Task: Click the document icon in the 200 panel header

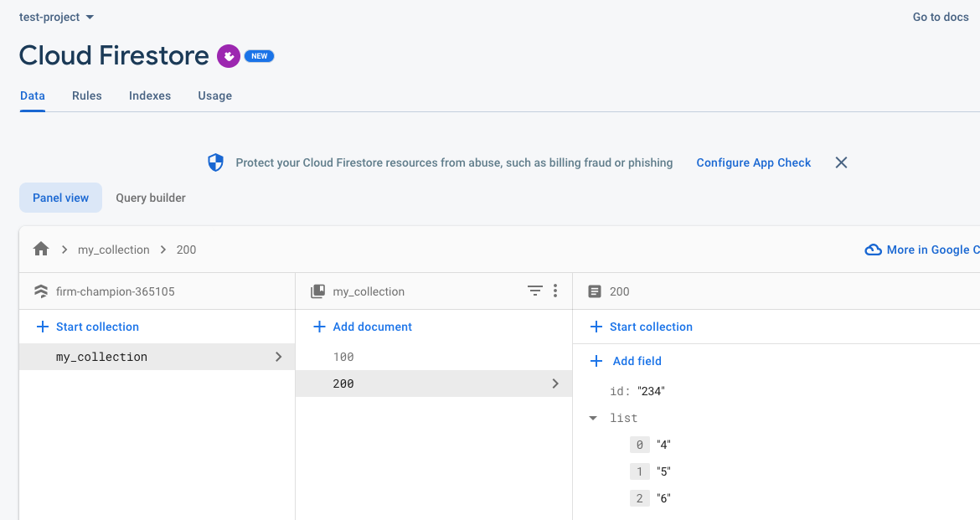Action: [593, 291]
